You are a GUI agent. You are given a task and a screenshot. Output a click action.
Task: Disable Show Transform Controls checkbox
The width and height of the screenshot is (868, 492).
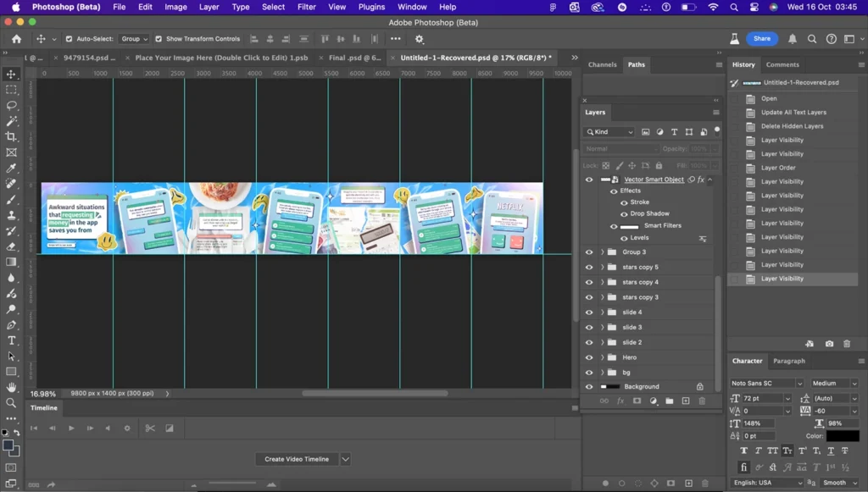click(x=159, y=39)
